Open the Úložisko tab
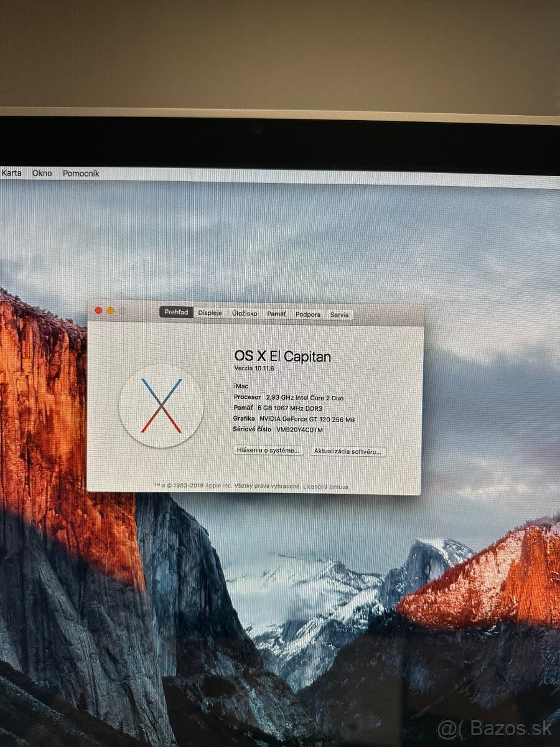This screenshot has width=560, height=747. tap(245, 313)
